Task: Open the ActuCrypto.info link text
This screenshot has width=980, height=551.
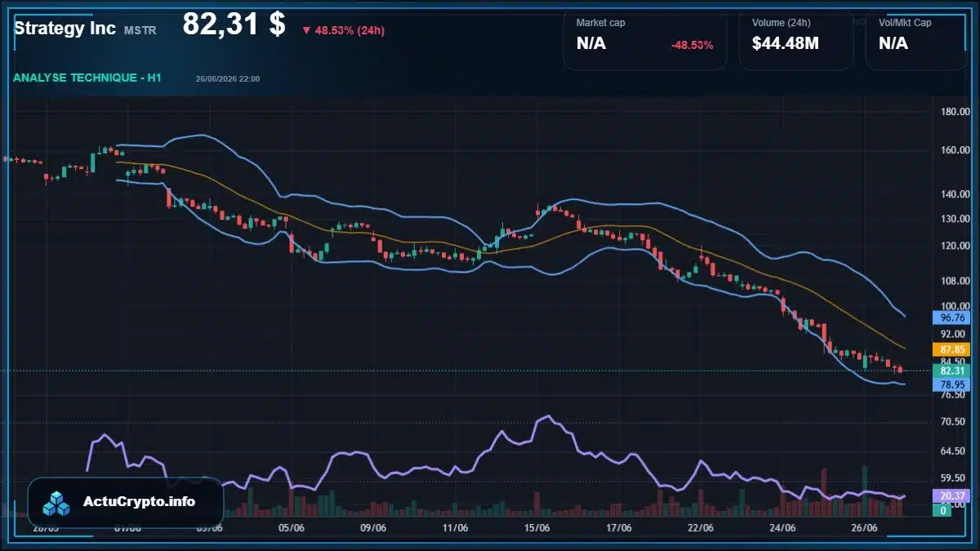Action: (x=140, y=502)
